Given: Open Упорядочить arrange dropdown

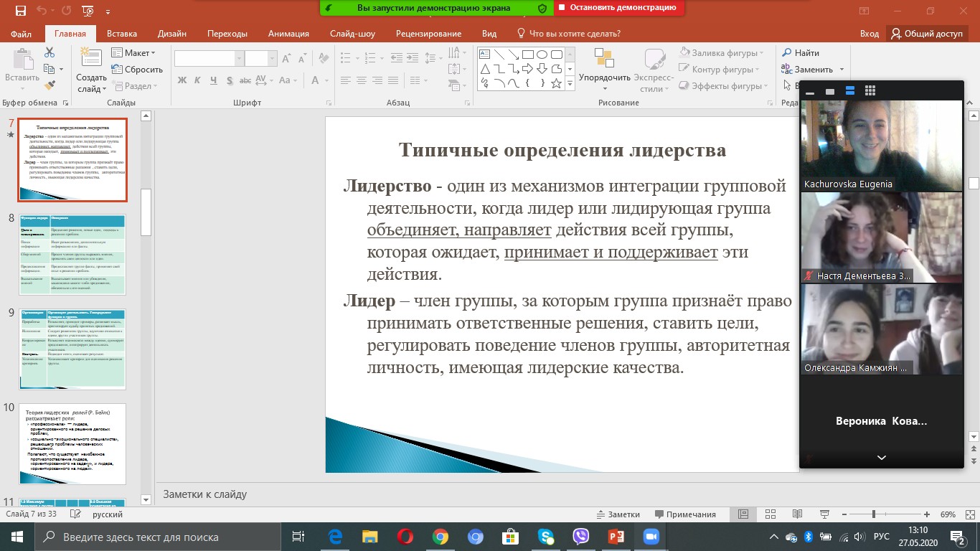Looking at the screenshot, I should coord(604,77).
